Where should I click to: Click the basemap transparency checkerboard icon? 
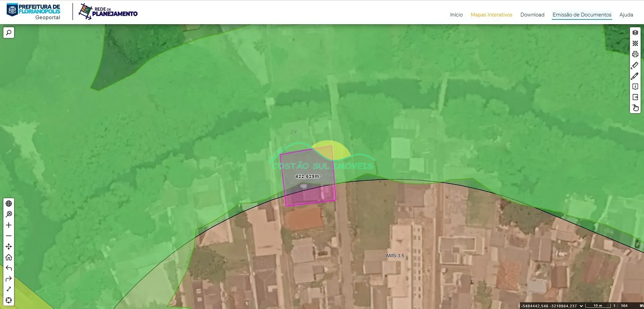click(x=635, y=43)
